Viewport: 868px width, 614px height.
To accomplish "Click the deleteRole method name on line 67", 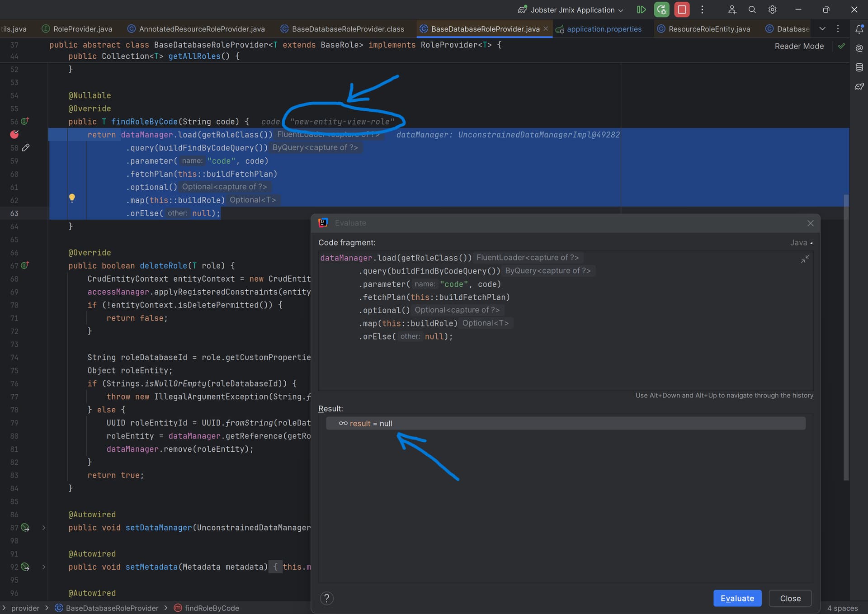I will click(x=163, y=266).
